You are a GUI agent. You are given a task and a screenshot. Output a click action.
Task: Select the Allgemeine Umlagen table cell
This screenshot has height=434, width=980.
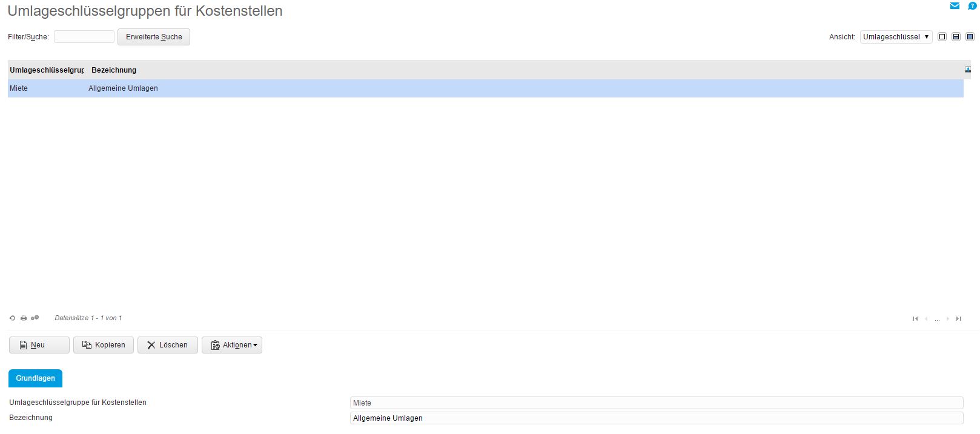pyautogui.click(x=123, y=88)
